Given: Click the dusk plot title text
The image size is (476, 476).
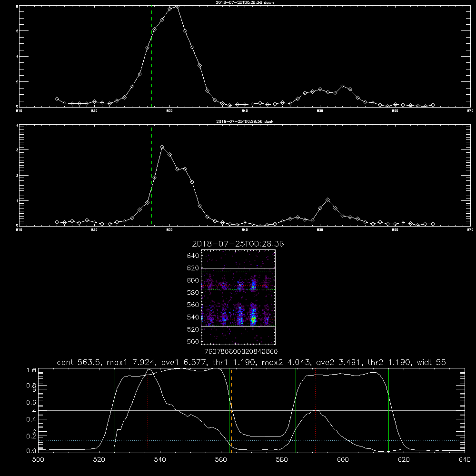Looking at the screenshot, I should pyautogui.click(x=245, y=121).
